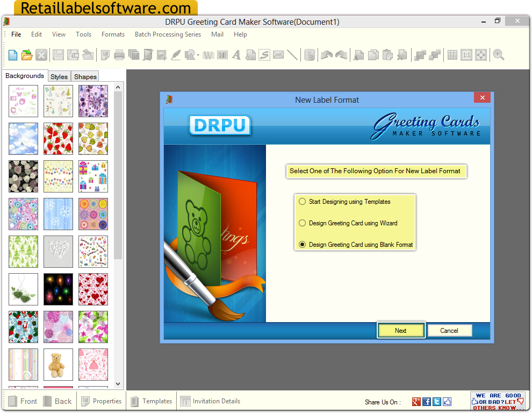Click the Cancel button in dialog
The image size is (532, 413).
pos(449,331)
